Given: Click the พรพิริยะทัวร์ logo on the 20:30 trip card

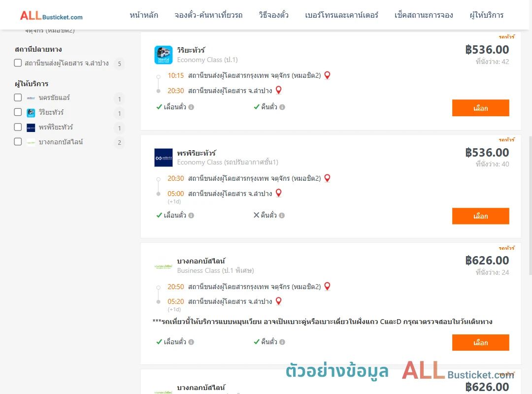Looking at the screenshot, I should (163, 158).
